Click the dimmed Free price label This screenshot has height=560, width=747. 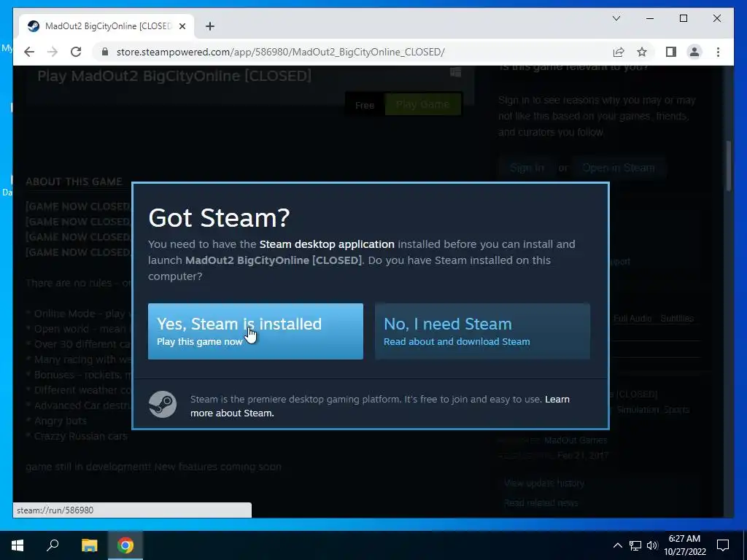click(365, 105)
